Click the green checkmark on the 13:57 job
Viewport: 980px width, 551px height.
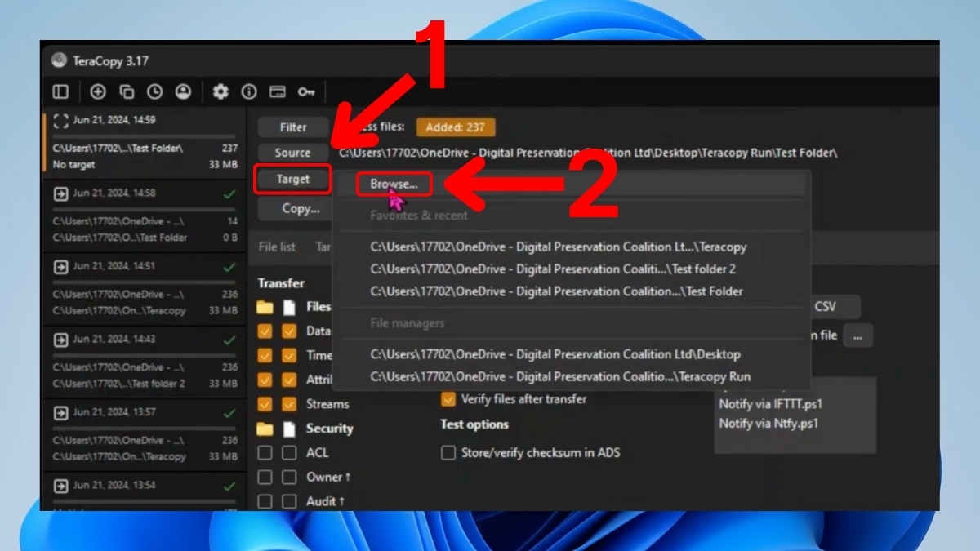coord(229,414)
